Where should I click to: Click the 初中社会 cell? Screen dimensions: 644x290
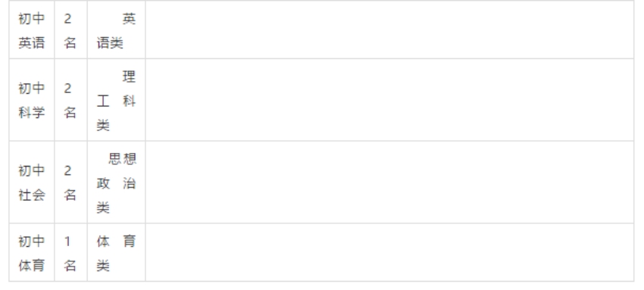pyautogui.click(x=32, y=182)
